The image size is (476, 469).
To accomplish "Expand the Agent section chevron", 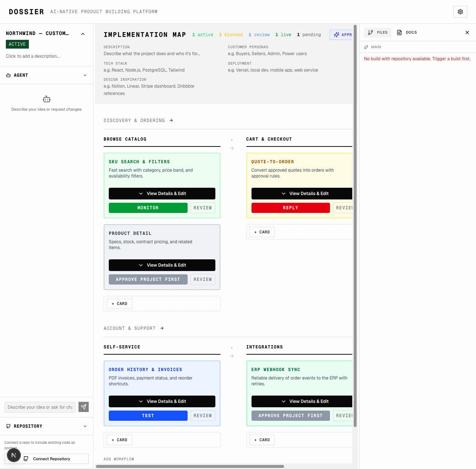I will (x=85, y=75).
